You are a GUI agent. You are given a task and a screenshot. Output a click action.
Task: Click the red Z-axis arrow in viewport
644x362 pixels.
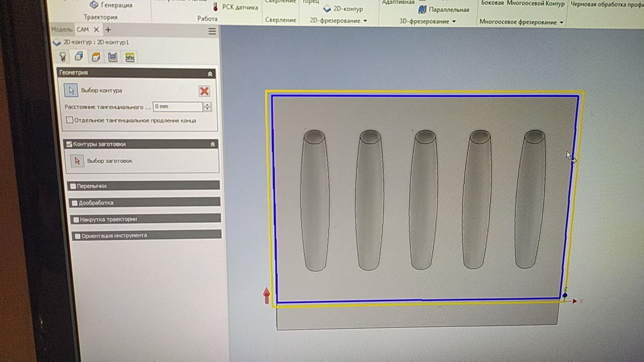click(267, 296)
